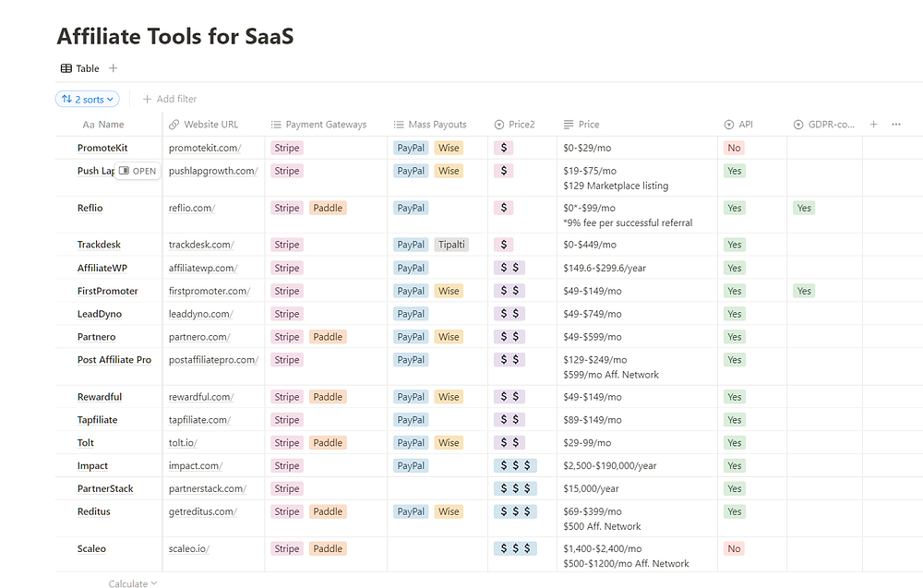923x588 pixels.
Task: Click the Add filter button
Action: (x=169, y=99)
